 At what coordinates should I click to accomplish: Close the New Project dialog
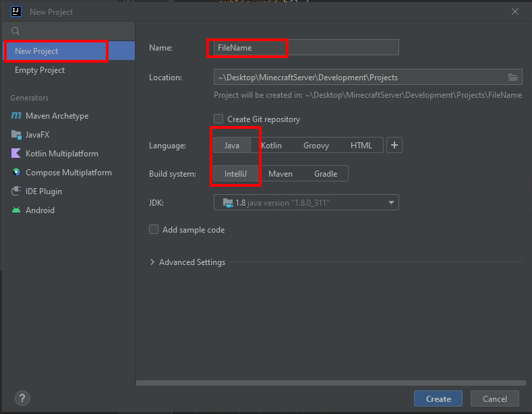coord(515,11)
